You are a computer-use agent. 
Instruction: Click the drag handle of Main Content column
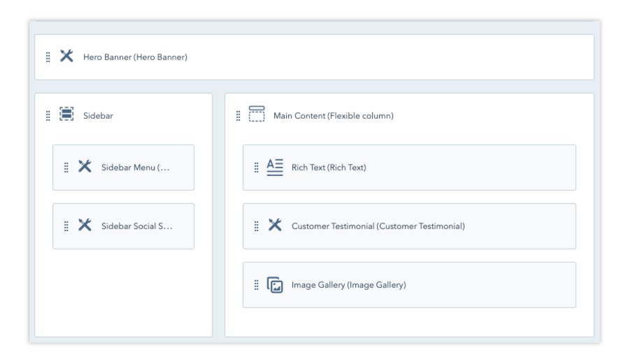pyautogui.click(x=238, y=116)
